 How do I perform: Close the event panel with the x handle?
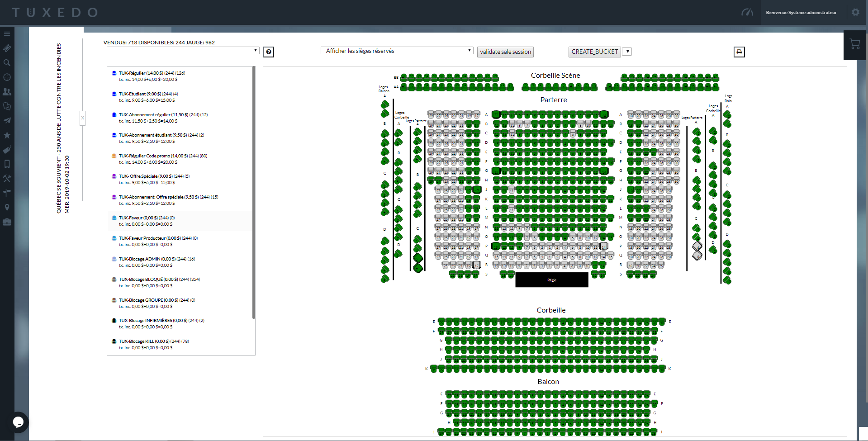tap(82, 118)
